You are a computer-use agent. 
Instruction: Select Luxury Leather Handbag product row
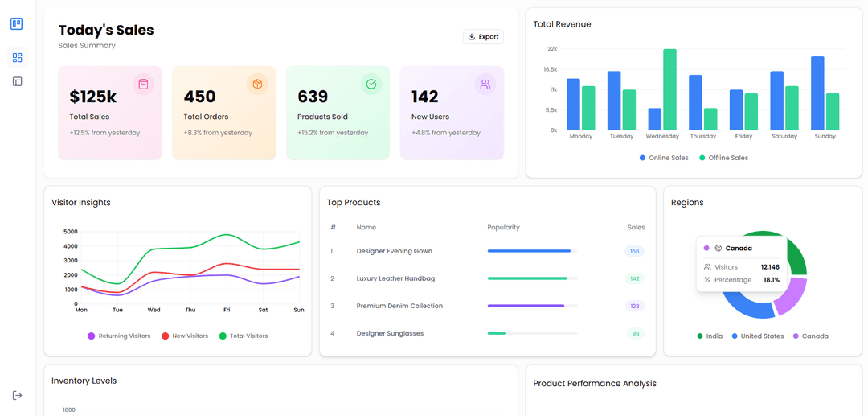(395, 278)
